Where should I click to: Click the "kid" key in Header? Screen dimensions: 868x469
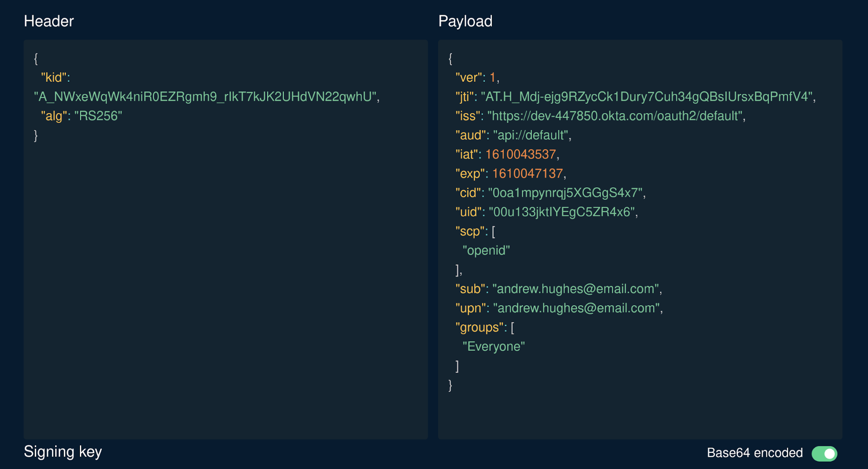click(x=53, y=77)
